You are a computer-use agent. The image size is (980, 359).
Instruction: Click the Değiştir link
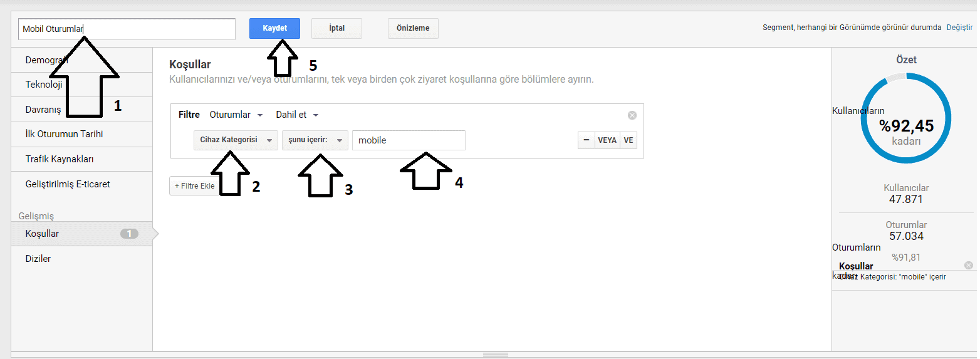point(959,28)
